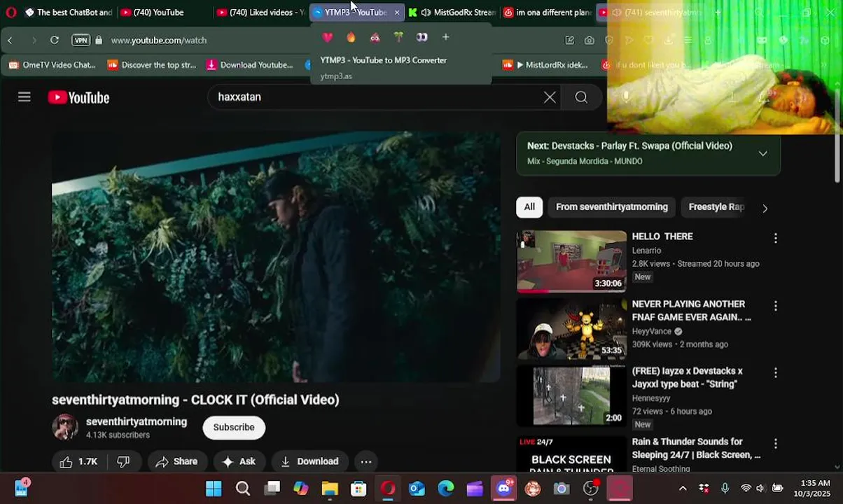Select the pink heart emoji in tab popup

(x=327, y=37)
